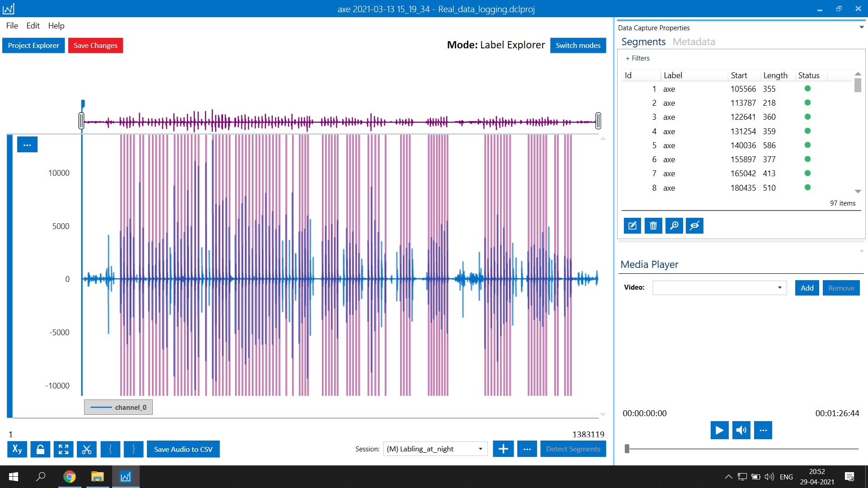Image resolution: width=868 pixels, height=488 pixels.
Task: Open the graph options ellipsis button
Action: [x=27, y=145]
